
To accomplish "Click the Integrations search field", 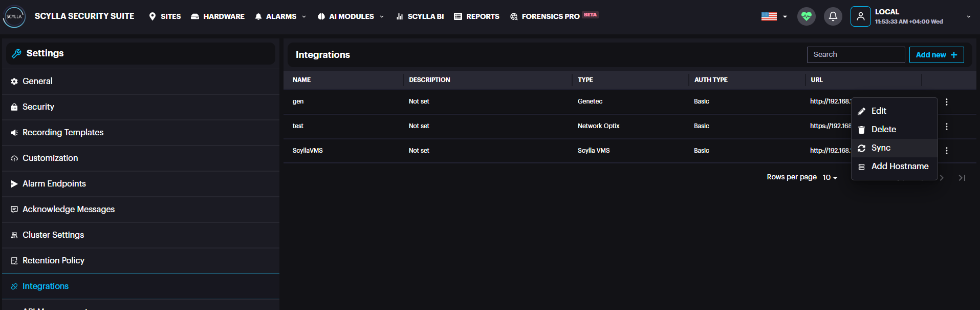I will 855,55.
